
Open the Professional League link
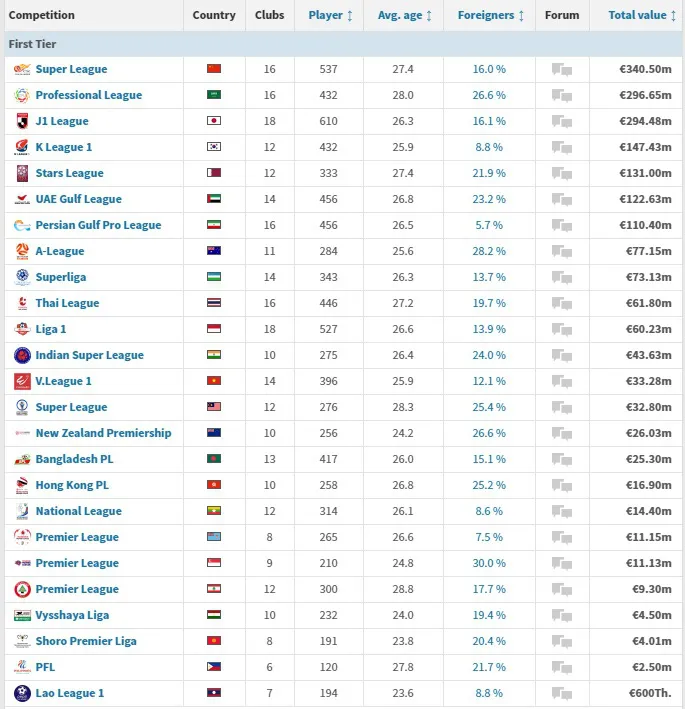pos(89,95)
